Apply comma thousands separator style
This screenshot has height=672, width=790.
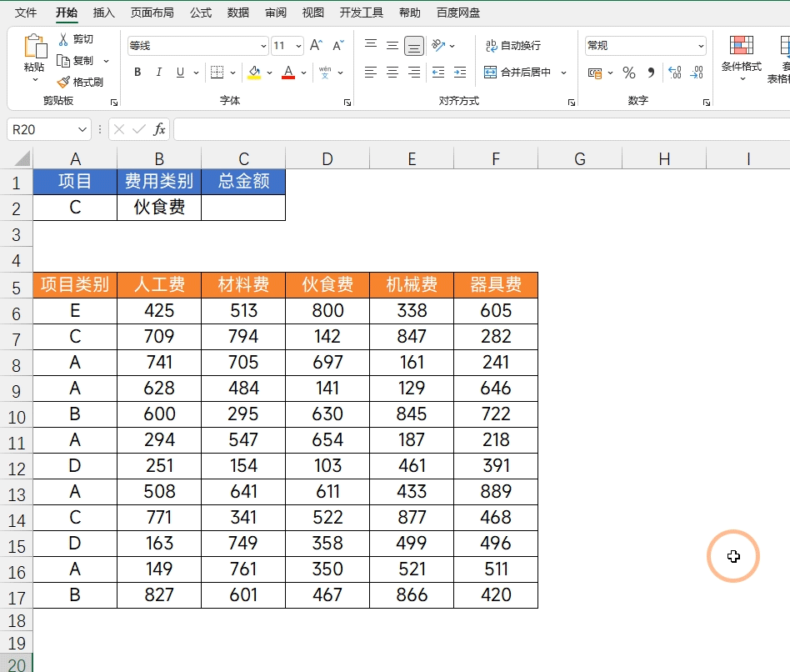click(651, 73)
